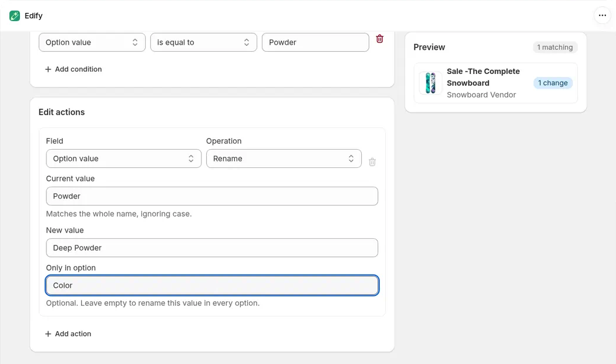Viewport: 616px width, 364px height.
Task: Click Add condition button
Action: 73,69
